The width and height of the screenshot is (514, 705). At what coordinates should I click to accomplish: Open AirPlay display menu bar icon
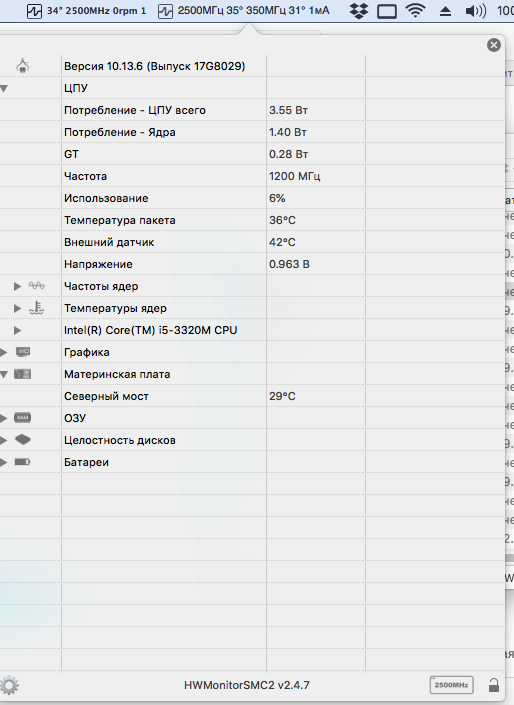[387, 11]
